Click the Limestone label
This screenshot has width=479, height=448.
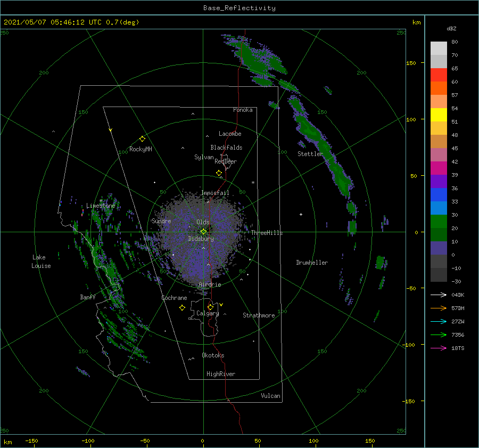101,206
